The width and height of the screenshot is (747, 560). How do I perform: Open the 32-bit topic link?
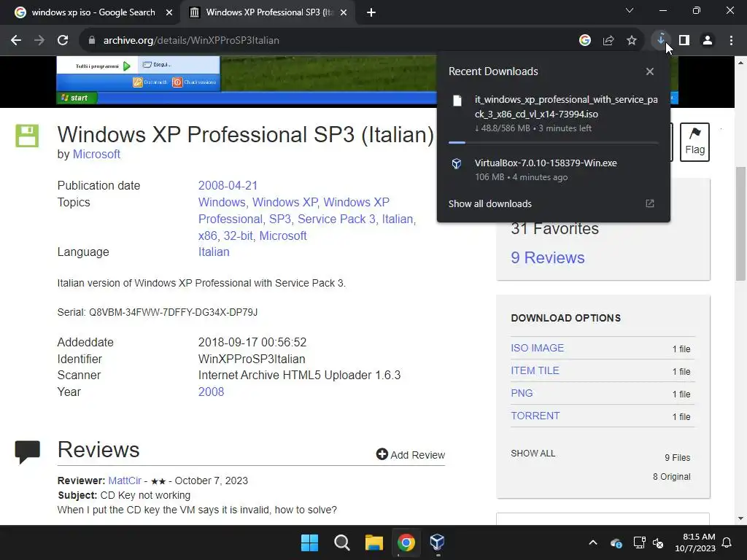pyautogui.click(x=239, y=236)
